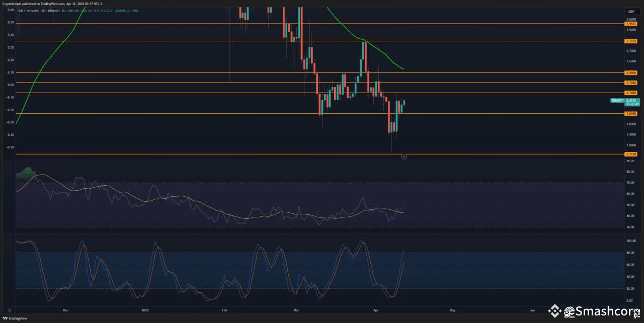Viewport: 644px width, 323px height.
Task: Click the 2.3960 orange price label
Action: 631,83
